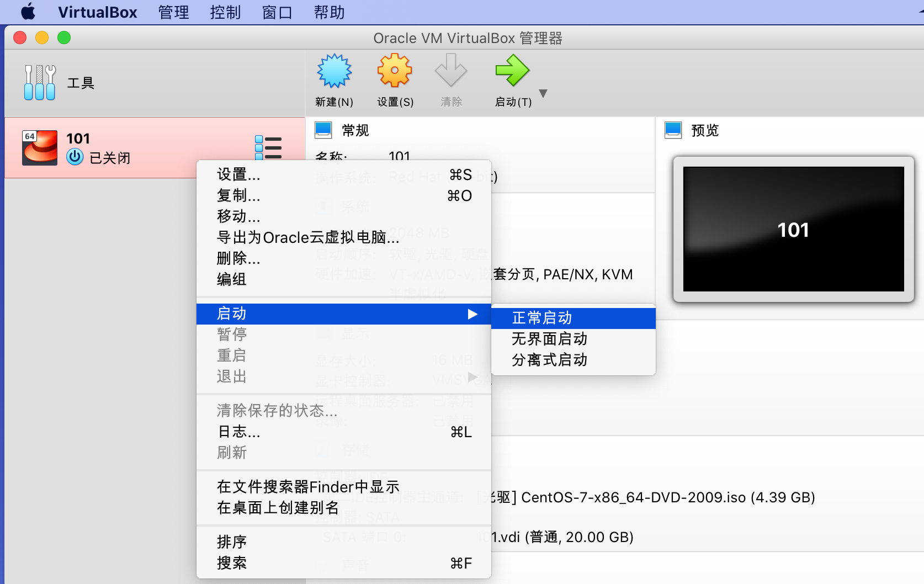Image resolution: width=924 pixels, height=584 pixels.
Task: Open the 控制 menu in the menu bar
Action: [225, 12]
